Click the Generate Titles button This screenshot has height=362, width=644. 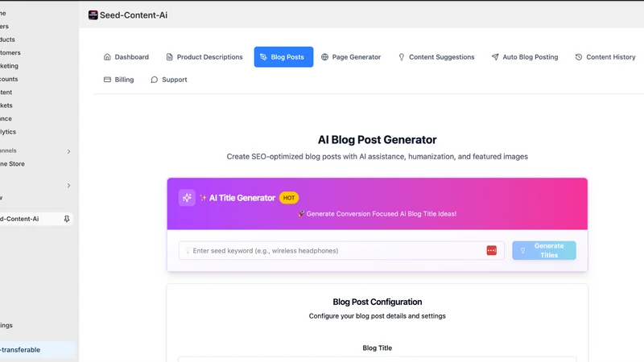pos(544,250)
